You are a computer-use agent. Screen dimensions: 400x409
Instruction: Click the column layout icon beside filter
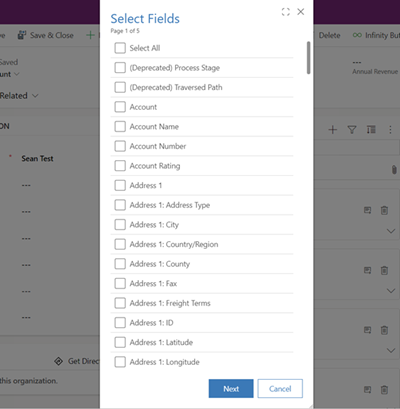[371, 130]
